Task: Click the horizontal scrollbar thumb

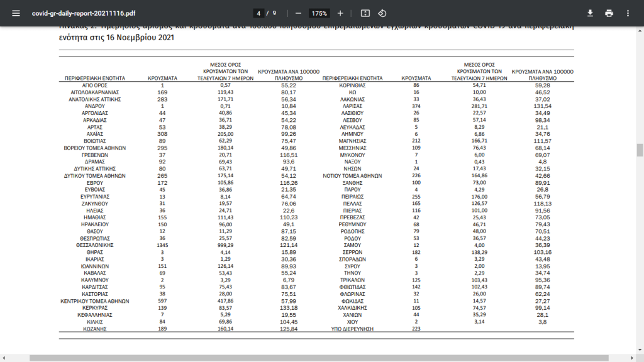Action: coord(319,358)
